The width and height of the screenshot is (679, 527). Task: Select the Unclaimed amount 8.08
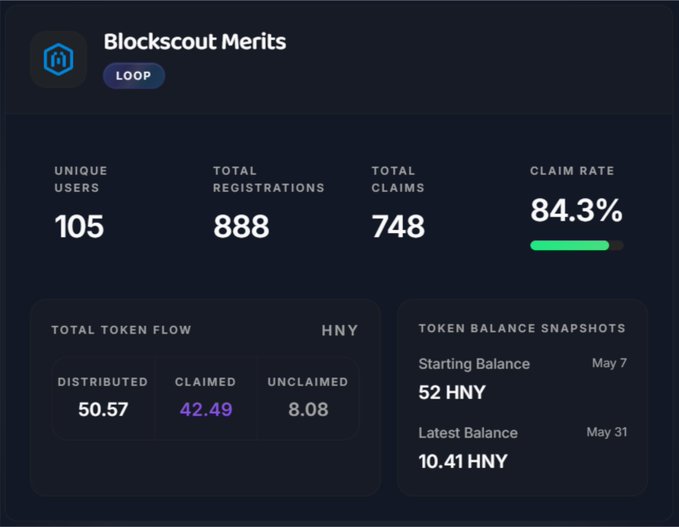308,410
